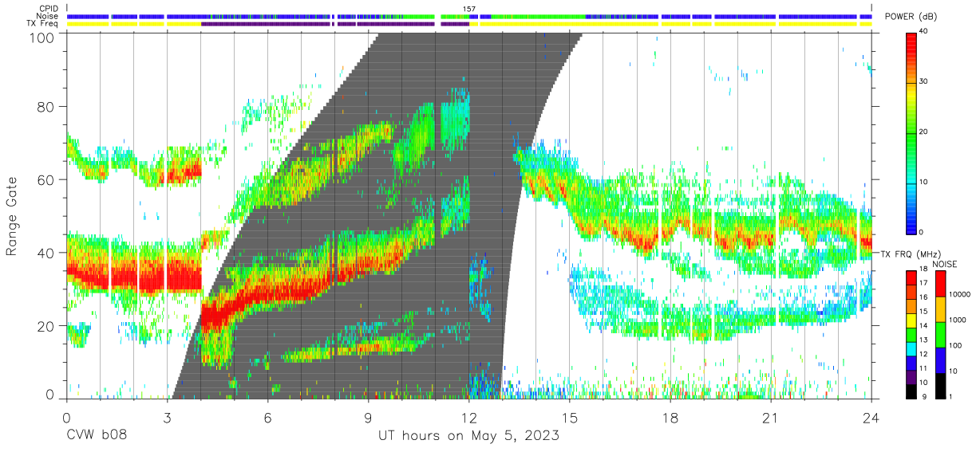The height and width of the screenshot is (452, 980).
Task: Click the 'UT hours on May 5, 2023' label
Action: [x=468, y=436]
